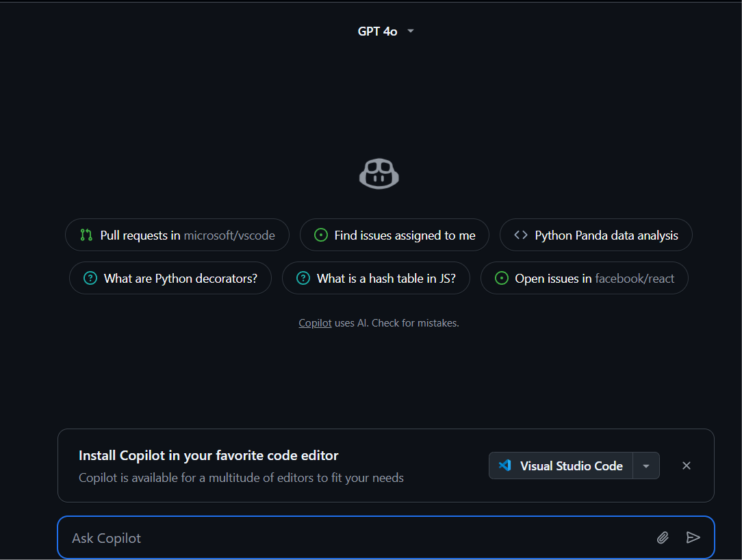
Task: Open the GPT 4o model selector dropdown
Action: coord(385,31)
